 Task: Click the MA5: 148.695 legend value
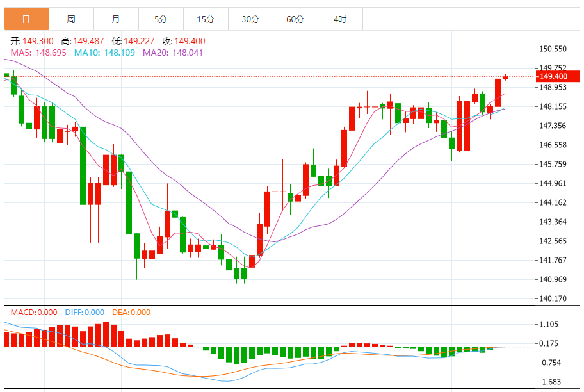coord(38,53)
